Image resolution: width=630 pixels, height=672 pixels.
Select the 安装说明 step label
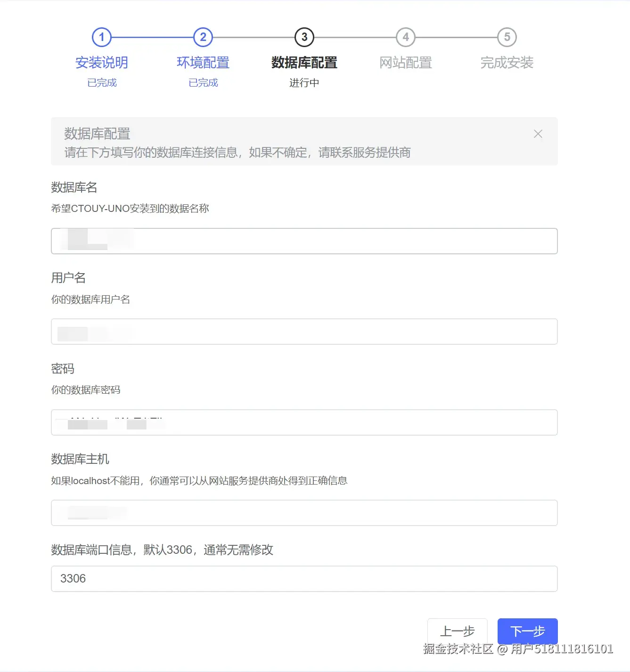[x=102, y=63]
